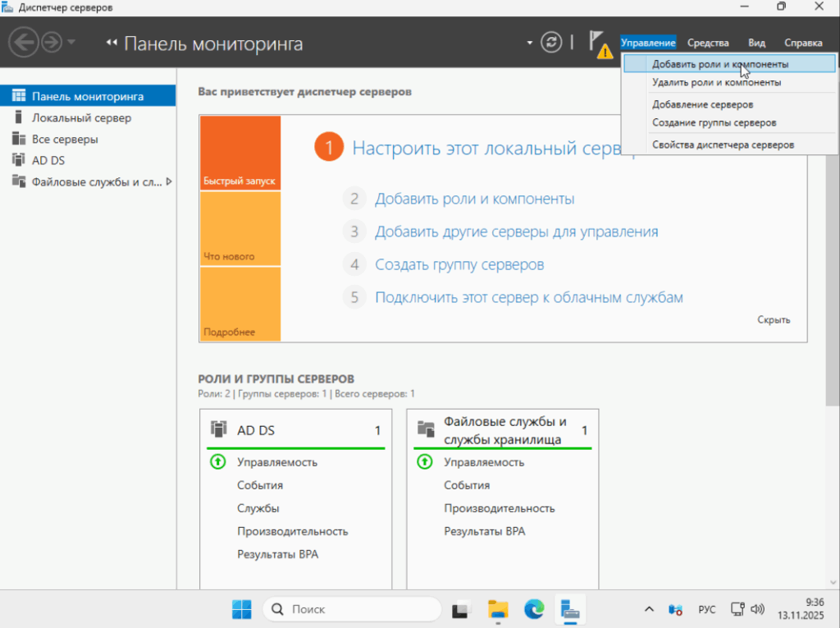This screenshot has width=840, height=628.
Task: Open the Управление menu
Action: pos(648,43)
